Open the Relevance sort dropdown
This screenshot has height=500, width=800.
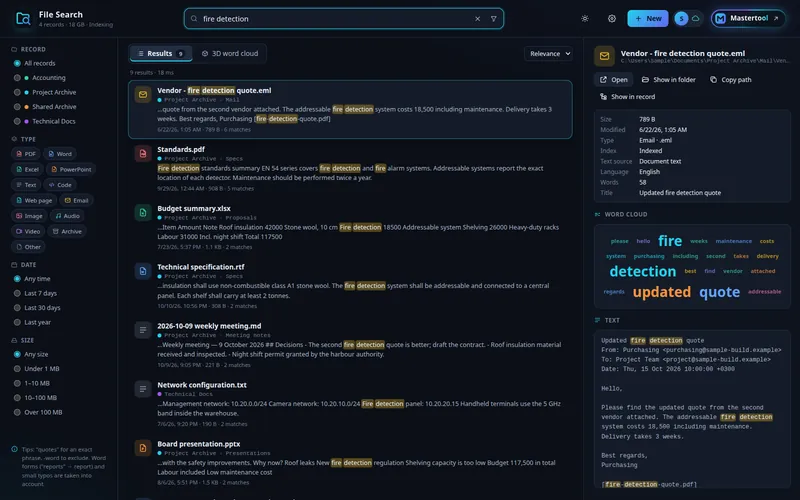548,54
